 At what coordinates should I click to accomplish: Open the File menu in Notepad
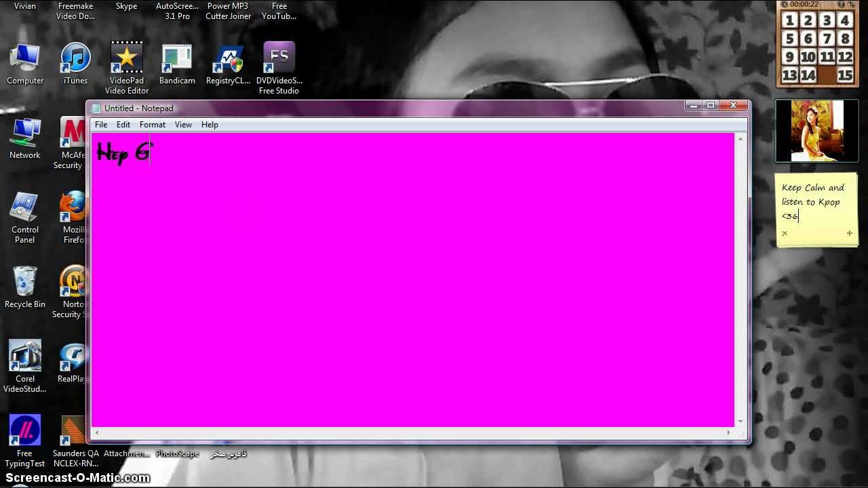pyautogui.click(x=101, y=125)
